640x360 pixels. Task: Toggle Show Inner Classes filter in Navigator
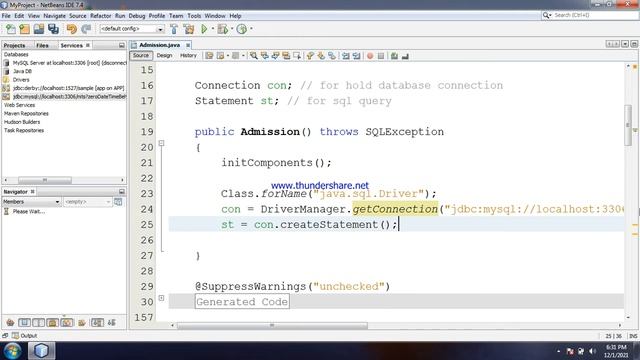67,323
